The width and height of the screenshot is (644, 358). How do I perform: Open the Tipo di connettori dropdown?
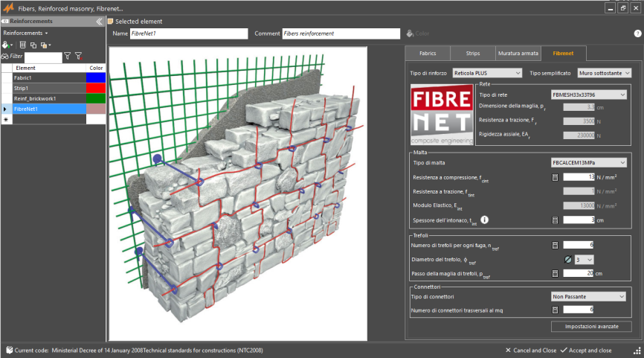click(588, 296)
